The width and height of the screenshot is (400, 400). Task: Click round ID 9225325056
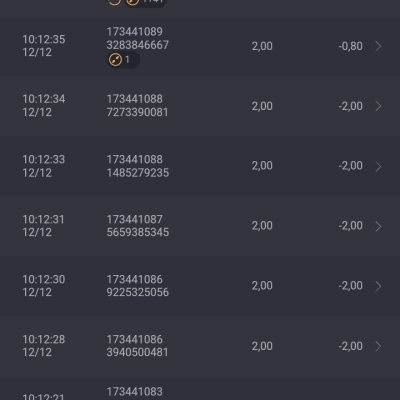click(138, 292)
